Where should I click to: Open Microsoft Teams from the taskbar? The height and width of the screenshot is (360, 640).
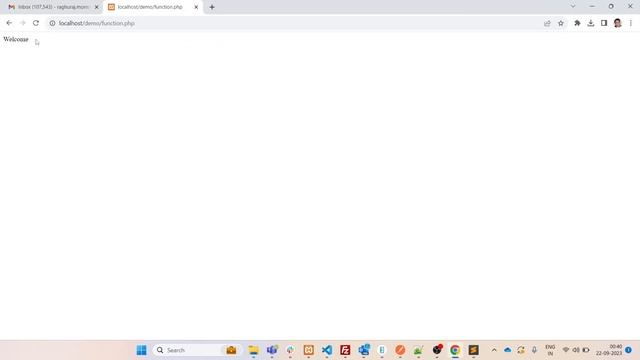(x=272, y=350)
